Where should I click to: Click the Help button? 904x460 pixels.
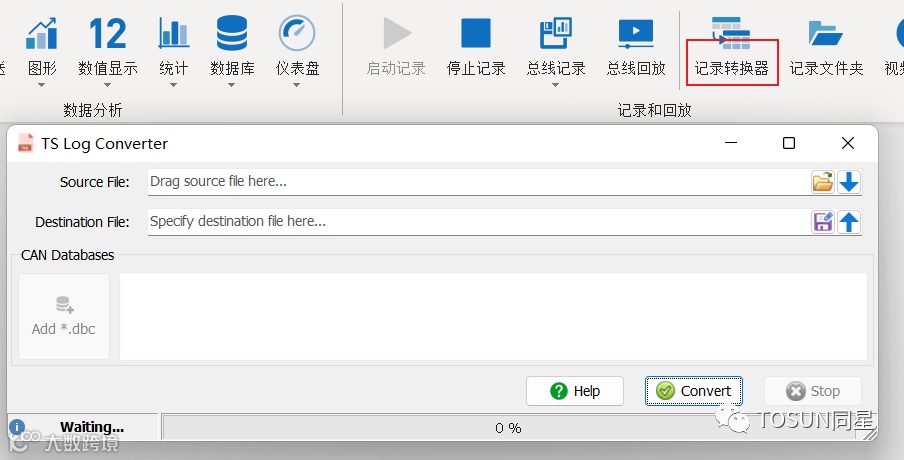pyautogui.click(x=575, y=391)
